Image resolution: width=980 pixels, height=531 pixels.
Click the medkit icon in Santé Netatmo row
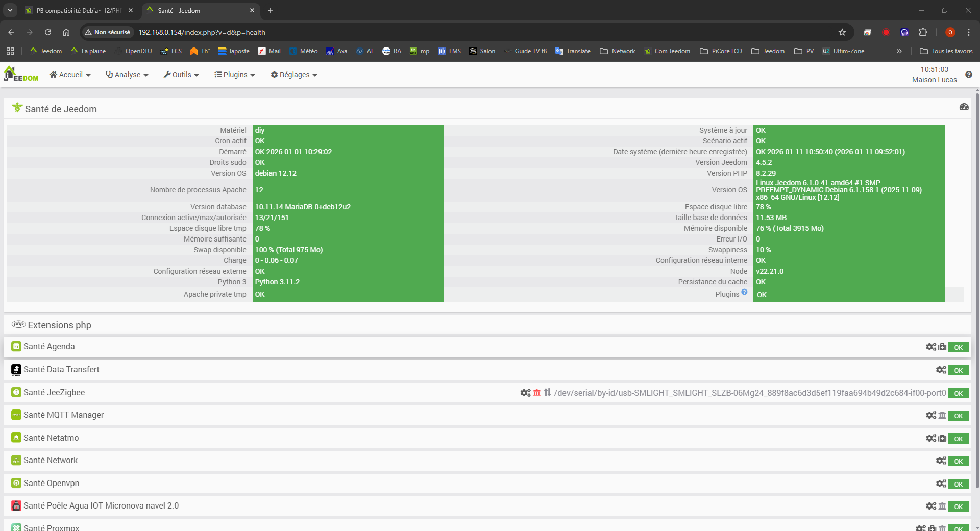942,438
